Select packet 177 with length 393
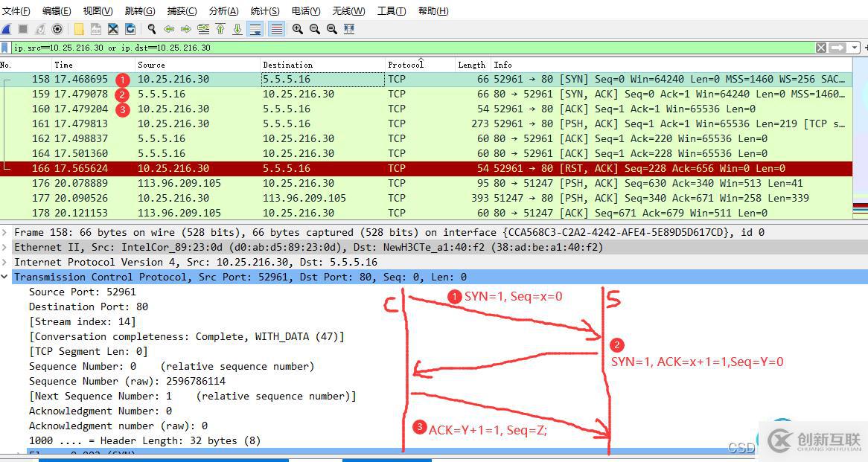The height and width of the screenshot is (462, 868). tap(426, 198)
